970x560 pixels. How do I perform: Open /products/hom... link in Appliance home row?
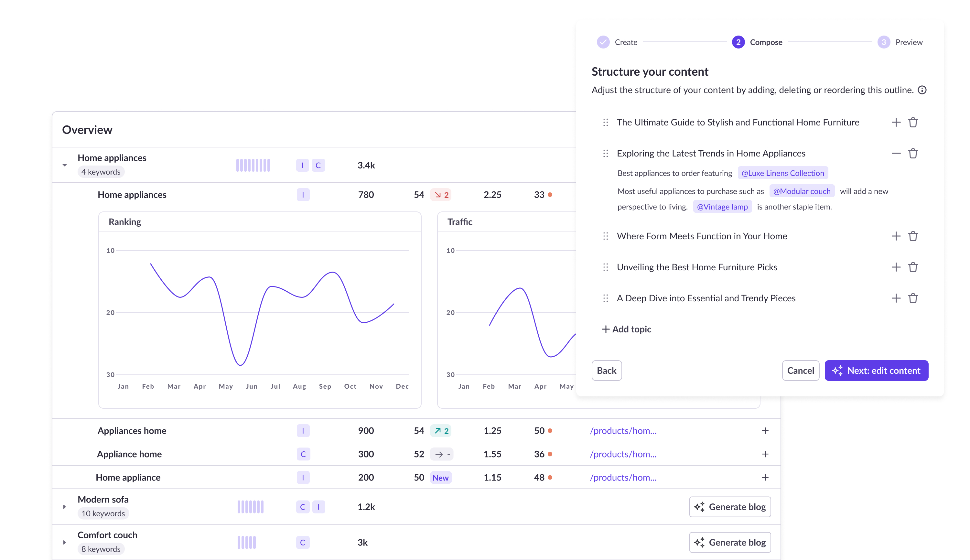pyautogui.click(x=623, y=454)
